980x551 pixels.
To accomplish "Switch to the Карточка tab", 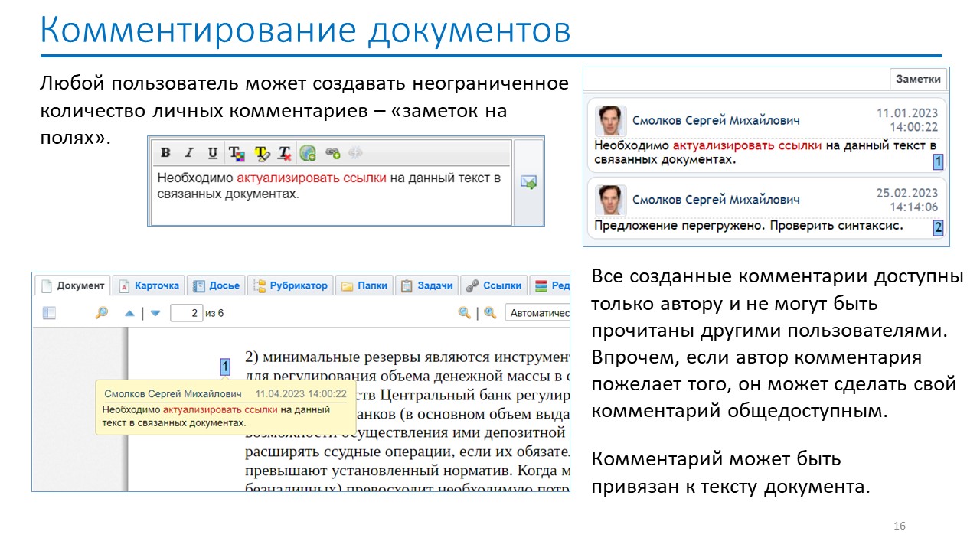I will pos(149,285).
